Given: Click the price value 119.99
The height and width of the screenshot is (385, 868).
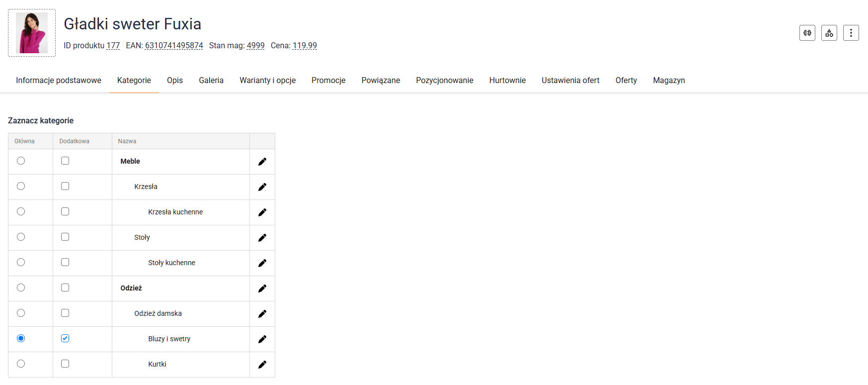Looking at the screenshot, I should click(x=305, y=45).
